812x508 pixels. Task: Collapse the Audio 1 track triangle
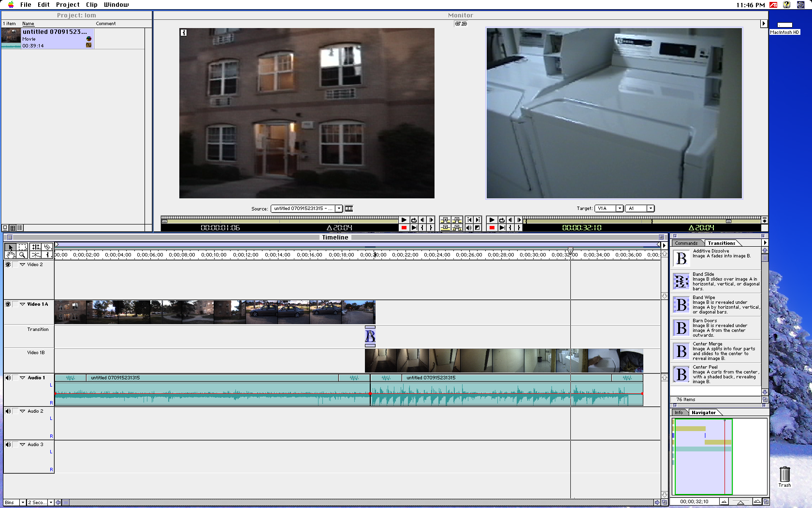(22, 378)
